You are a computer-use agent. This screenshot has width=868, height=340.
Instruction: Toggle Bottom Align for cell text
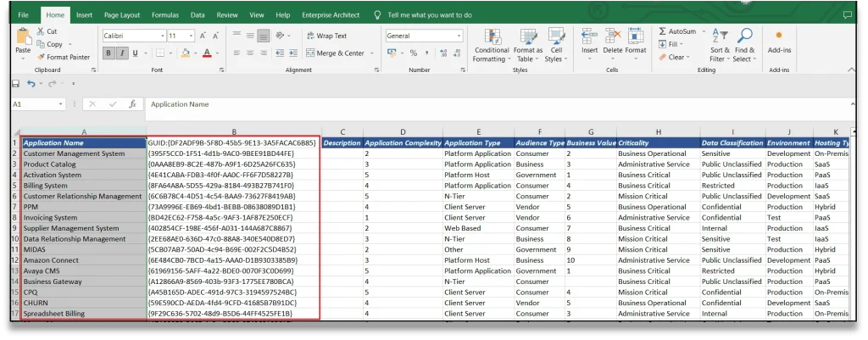click(x=264, y=36)
